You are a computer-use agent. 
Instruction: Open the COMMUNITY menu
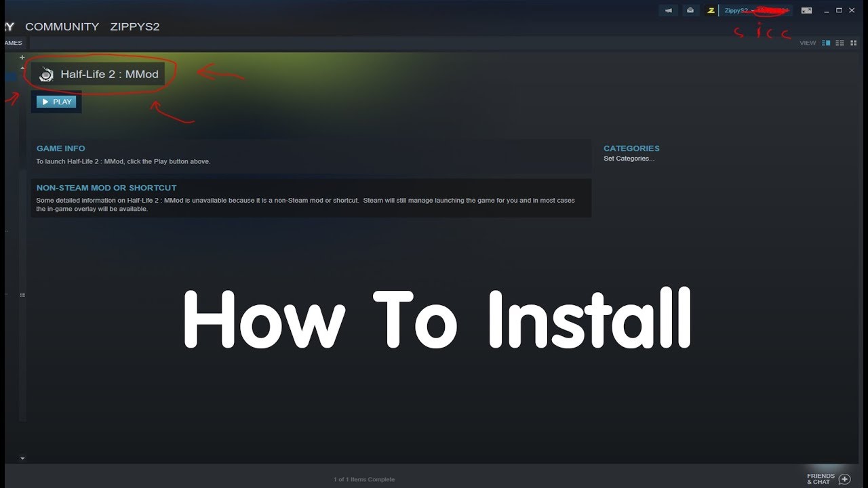62,26
